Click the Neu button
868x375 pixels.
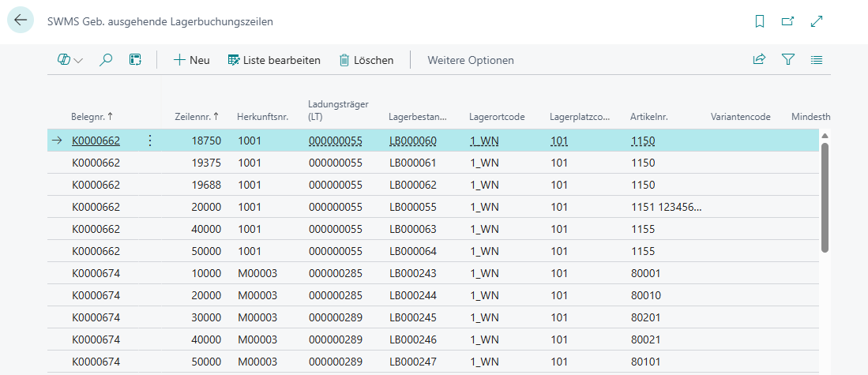coord(192,60)
